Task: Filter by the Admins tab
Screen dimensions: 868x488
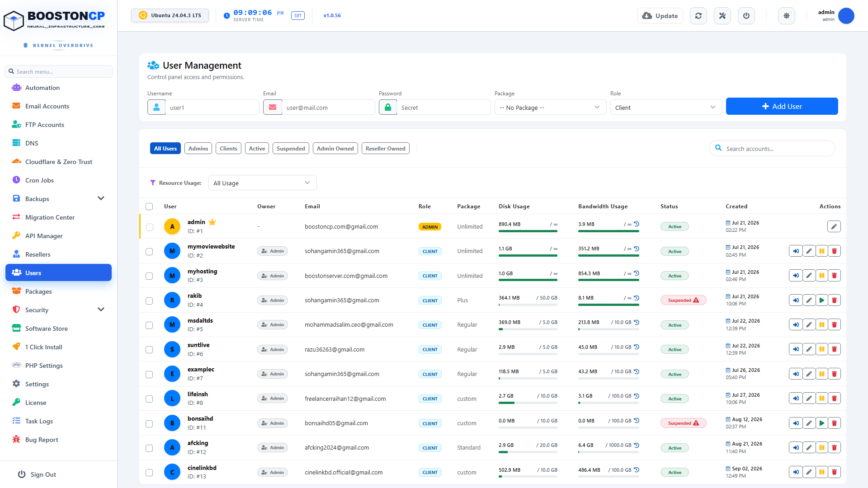Action: pos(198,149)
